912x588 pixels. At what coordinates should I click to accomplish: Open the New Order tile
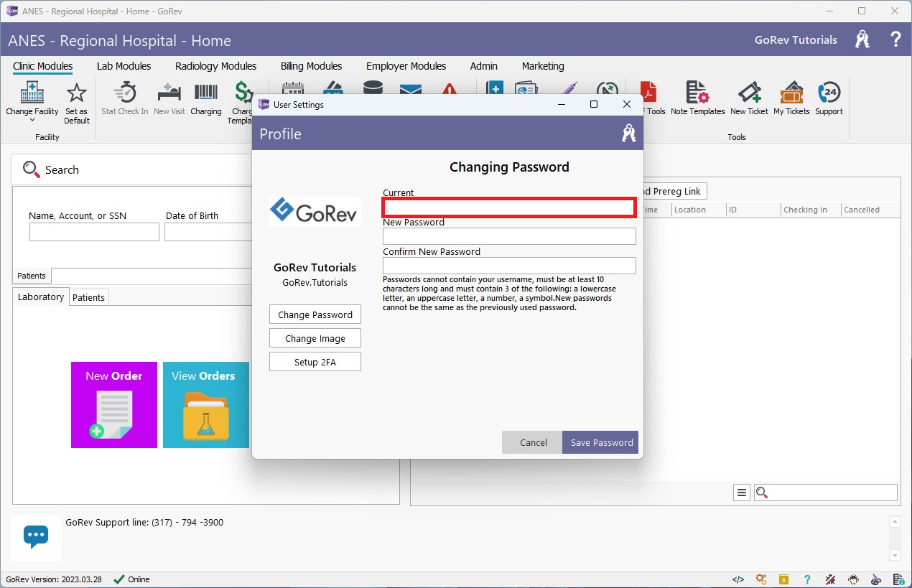click(x=114, y=405)
